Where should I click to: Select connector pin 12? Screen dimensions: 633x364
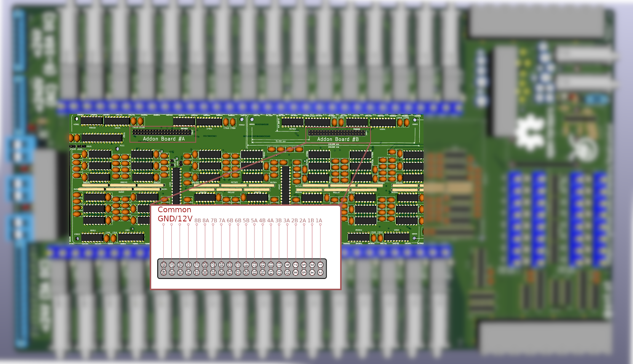coord(279,272)
